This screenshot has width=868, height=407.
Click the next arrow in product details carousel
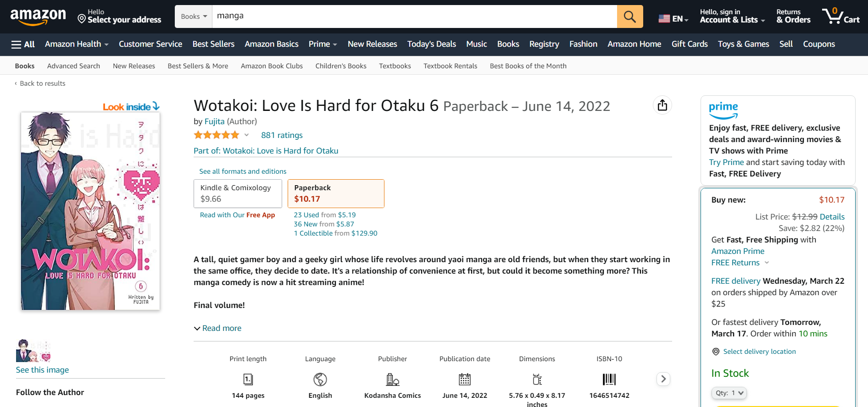(663, 379)
